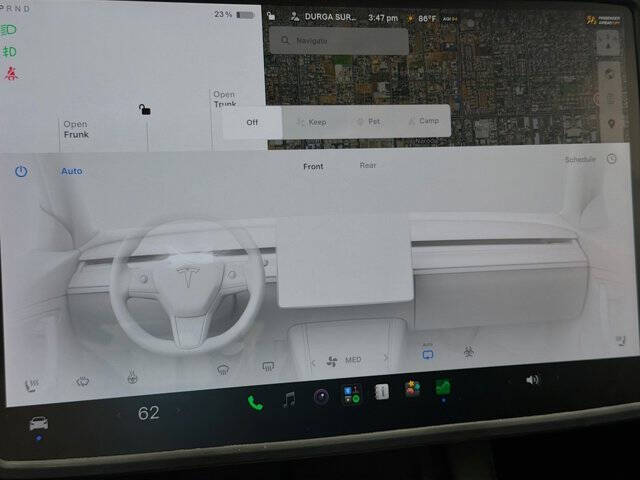Open the dashcam camera app

coord(321,396)
